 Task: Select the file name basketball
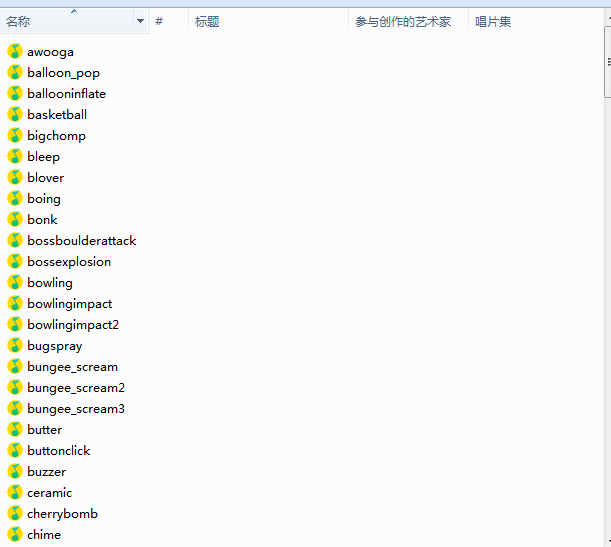[x=57, y=115]
